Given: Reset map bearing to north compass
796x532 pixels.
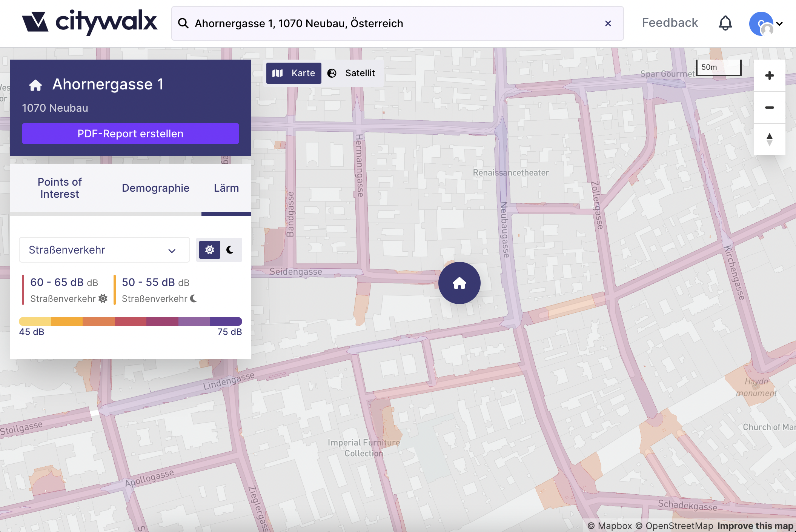Looking at the screenshot, I should pos(770,139).
